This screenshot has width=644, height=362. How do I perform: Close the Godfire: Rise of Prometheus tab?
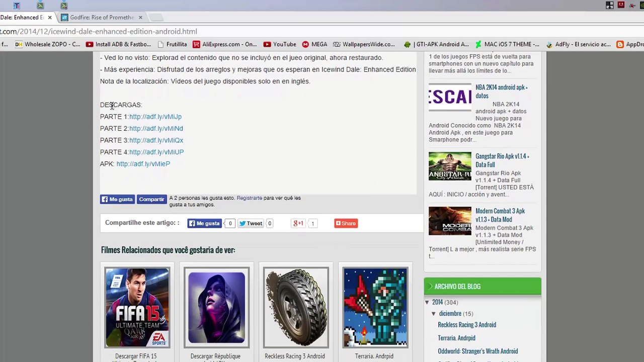pyautogui.click(x=140, y=18)
